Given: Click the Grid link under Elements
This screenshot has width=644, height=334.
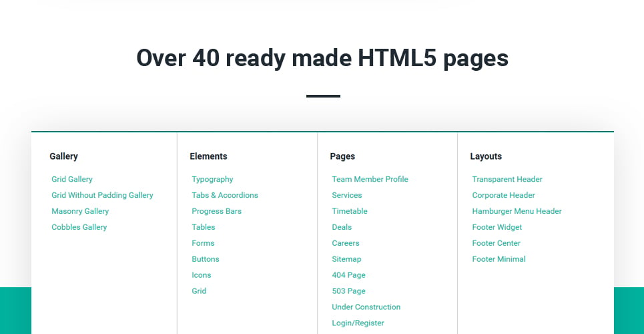Looking at the screenshot, I should (199, 292).
